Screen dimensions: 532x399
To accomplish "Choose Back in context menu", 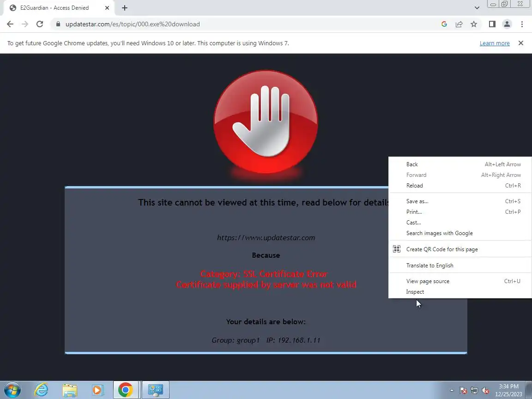I will click(460, 164).
